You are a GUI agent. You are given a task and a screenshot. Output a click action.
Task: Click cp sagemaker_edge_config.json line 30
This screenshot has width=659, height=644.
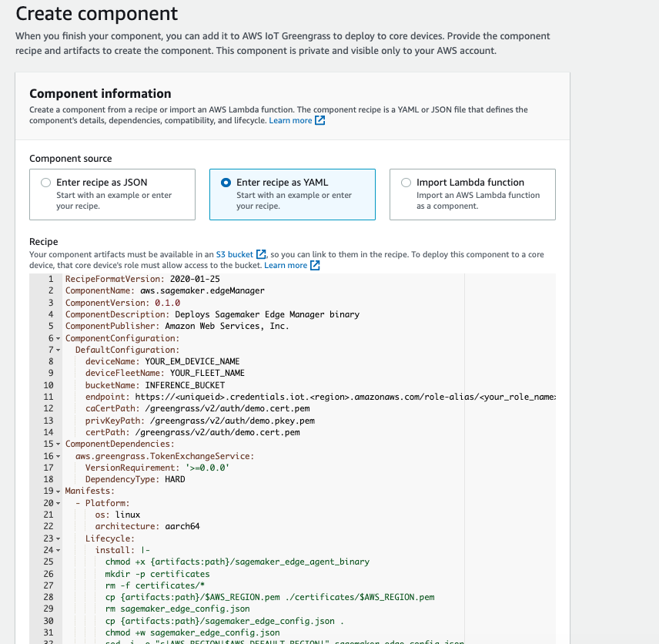coord(225,622)
